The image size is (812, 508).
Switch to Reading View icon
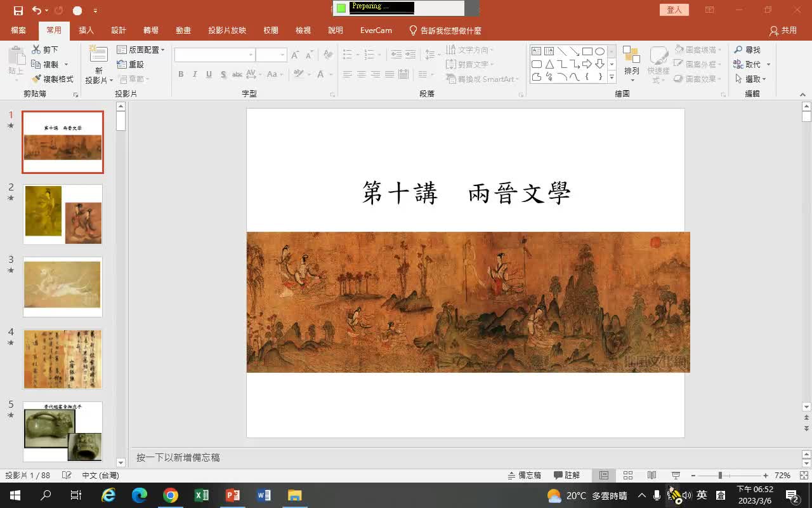(x=652, y=475)
